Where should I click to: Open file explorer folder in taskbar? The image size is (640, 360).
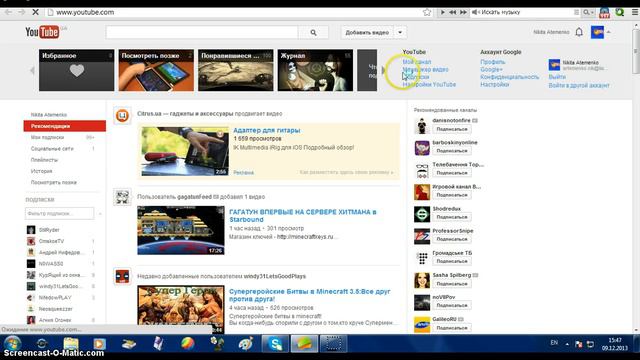click(70, 344)
